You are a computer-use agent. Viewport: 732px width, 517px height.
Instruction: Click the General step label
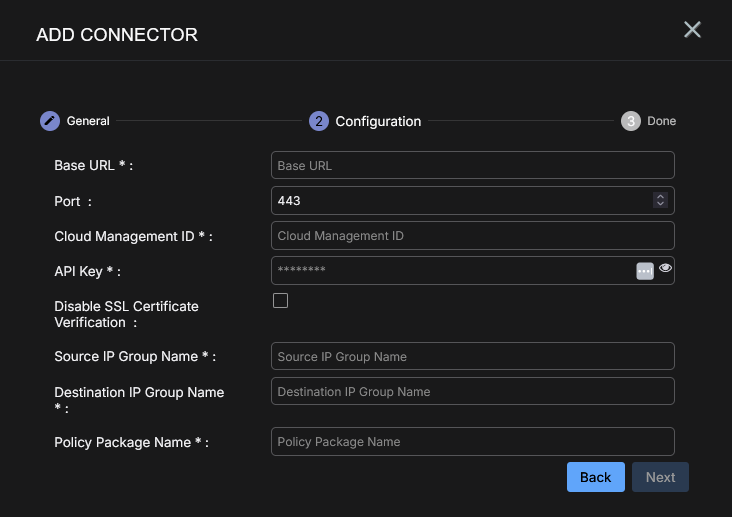coord(88,121)
